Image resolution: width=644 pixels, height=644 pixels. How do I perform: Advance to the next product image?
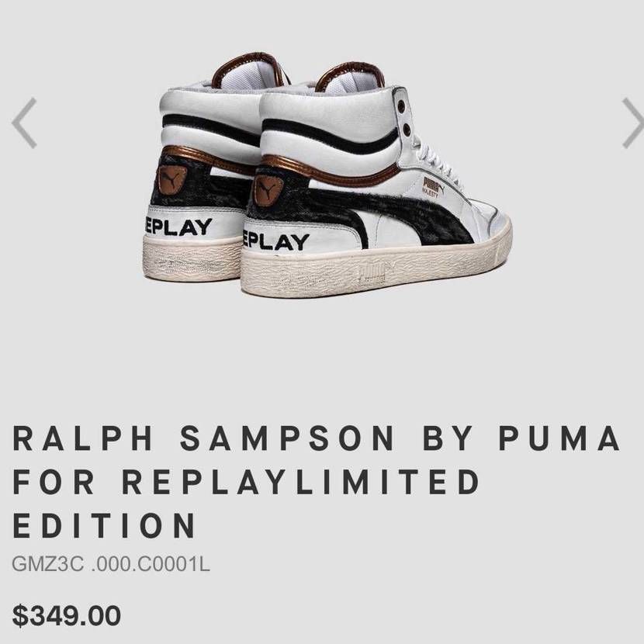[x=633, y=123]
